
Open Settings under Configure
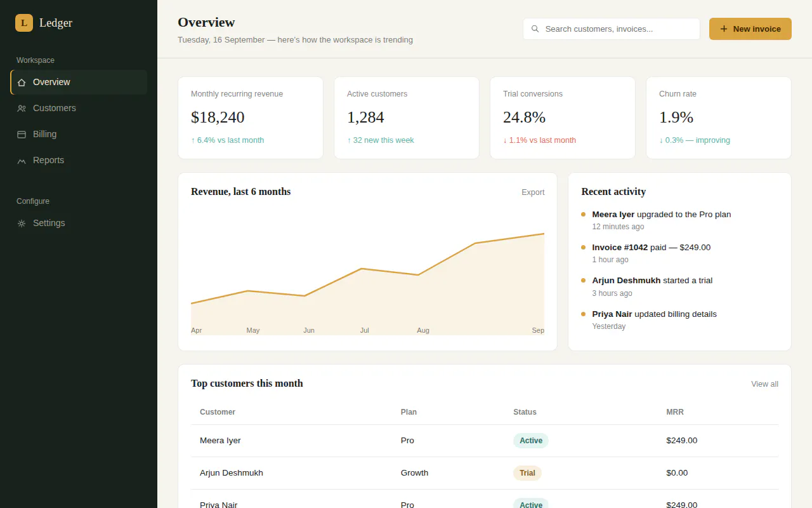(x=79, y=224)
